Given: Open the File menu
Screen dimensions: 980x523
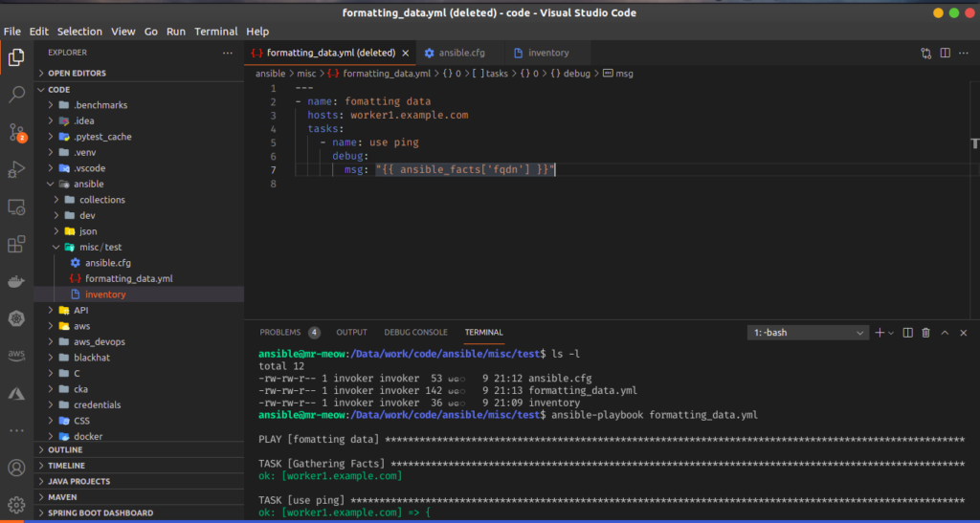Looking at the screenshot, I should pyautogui.click(x=11, y=32).
